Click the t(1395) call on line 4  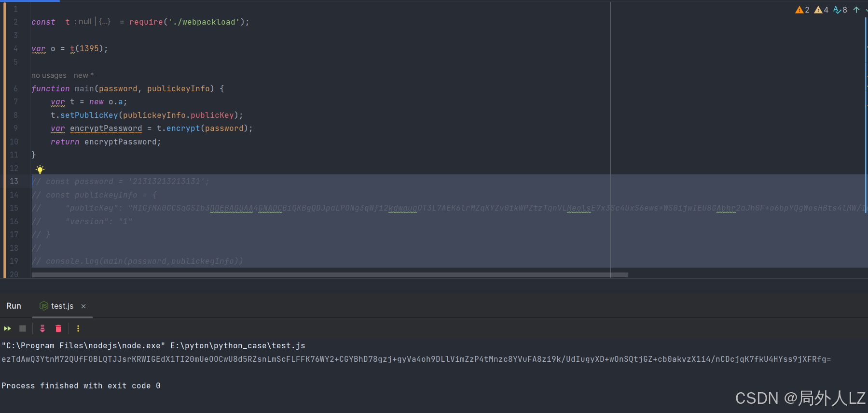pyautogui.click(x=86, y=48)
